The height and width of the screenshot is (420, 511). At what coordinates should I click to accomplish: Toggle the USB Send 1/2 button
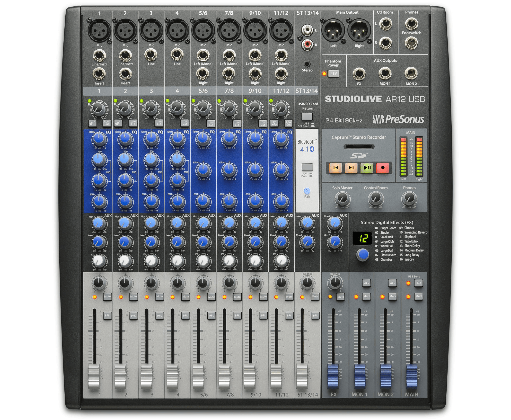coord(419,283)
